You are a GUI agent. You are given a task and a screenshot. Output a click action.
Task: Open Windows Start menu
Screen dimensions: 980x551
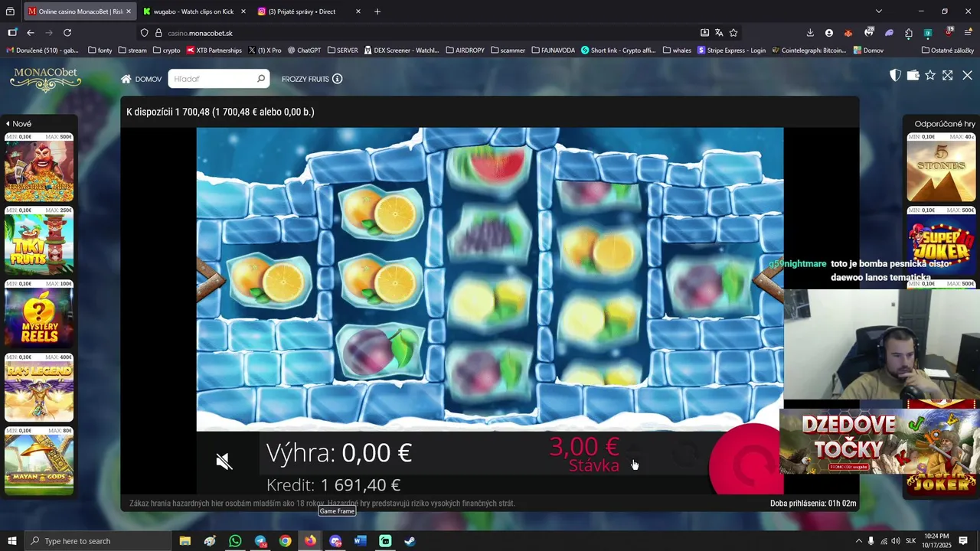[11, 541]
